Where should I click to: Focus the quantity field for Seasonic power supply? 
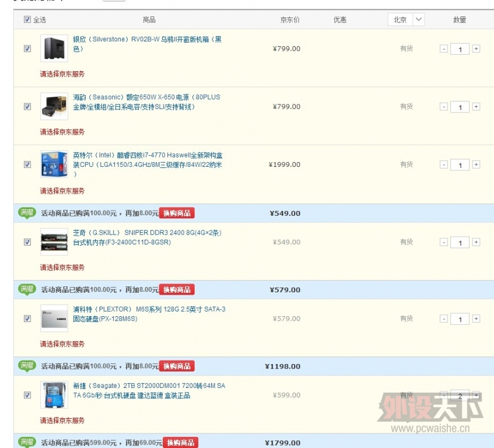(x=460, y=107)
